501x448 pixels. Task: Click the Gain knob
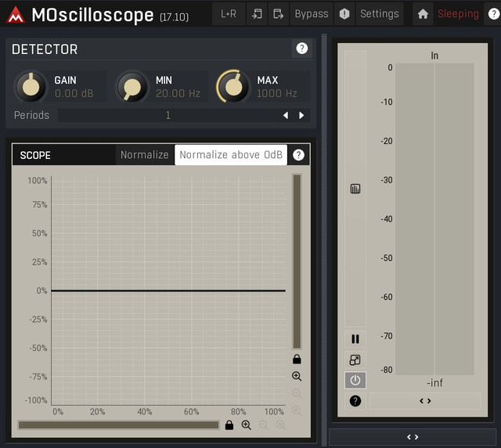pyautogui.click(x=31, y=86)
